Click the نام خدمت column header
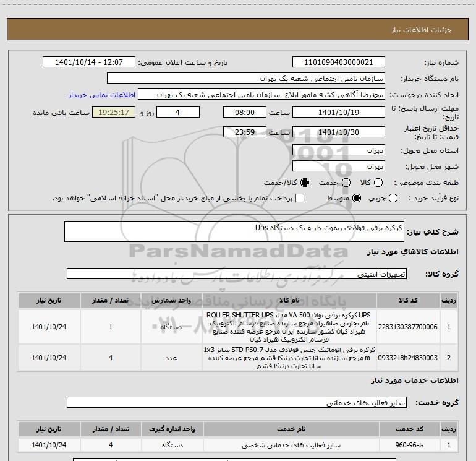This screenshot has width=476, height=461. click(x=291, y=429)
